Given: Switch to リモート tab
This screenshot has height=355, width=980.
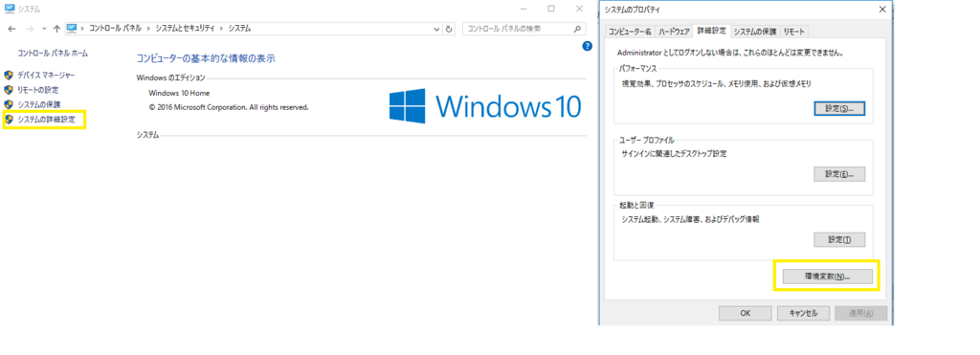Looking at the screenshot, I should click(x=793, y=32).
